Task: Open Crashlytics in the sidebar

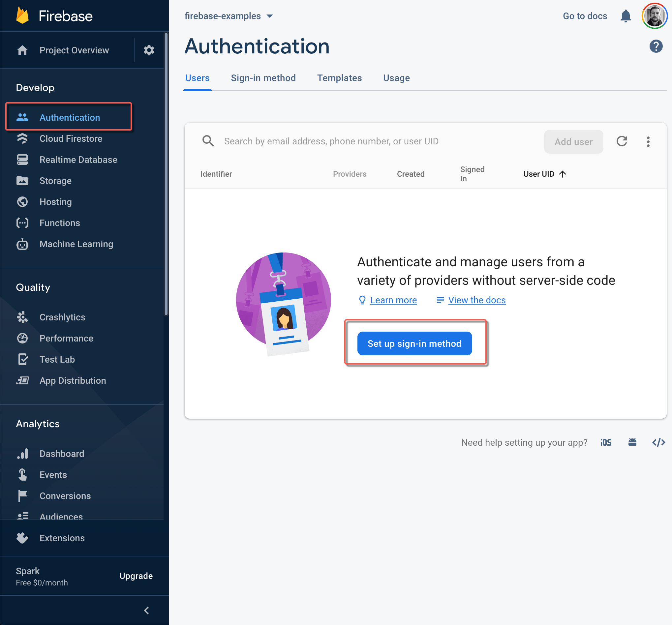Action: pos(62,317)
